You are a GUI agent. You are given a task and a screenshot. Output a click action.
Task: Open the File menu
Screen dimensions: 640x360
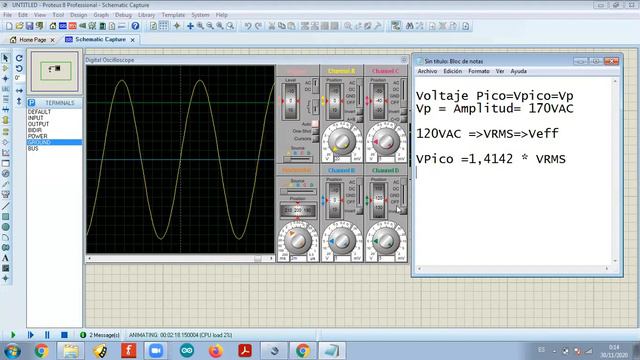(7, 15)
